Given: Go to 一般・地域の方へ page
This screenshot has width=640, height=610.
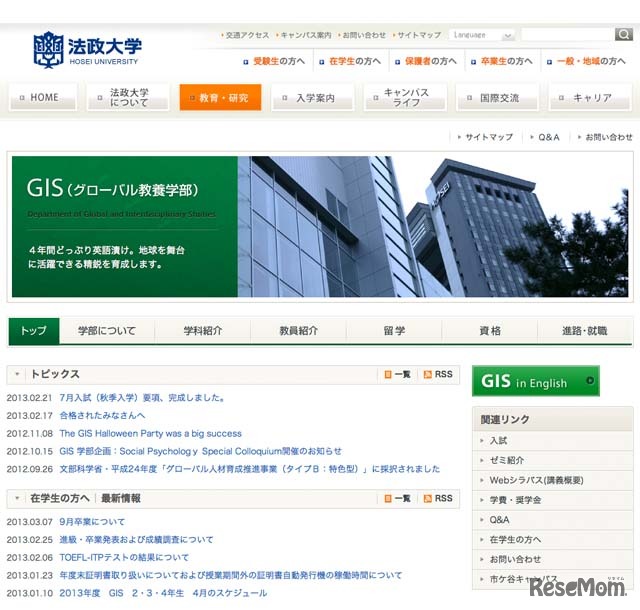Looking at the screenshot, I should (591, 61).
